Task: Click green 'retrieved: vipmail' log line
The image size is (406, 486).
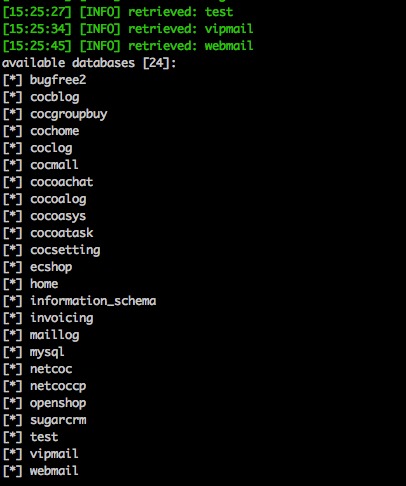Action: 191,29
